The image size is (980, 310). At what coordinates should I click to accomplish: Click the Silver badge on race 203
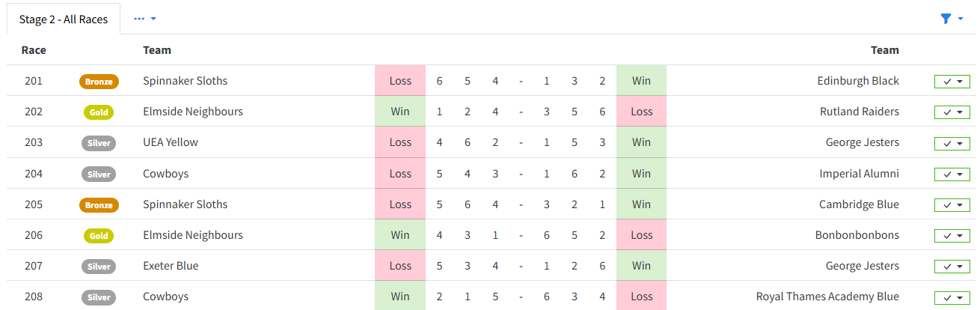coord(99,143)
